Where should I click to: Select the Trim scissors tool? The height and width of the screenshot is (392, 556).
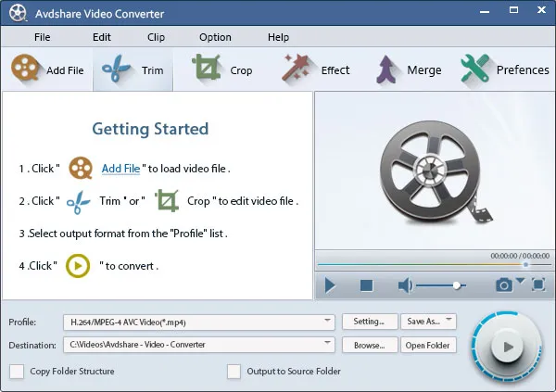point(116,70)
